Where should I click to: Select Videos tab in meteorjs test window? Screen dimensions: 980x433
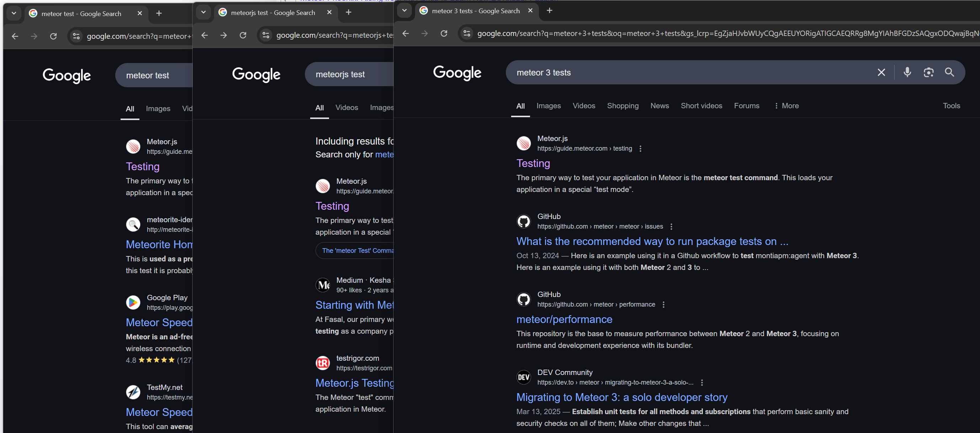tap(346, 108)
